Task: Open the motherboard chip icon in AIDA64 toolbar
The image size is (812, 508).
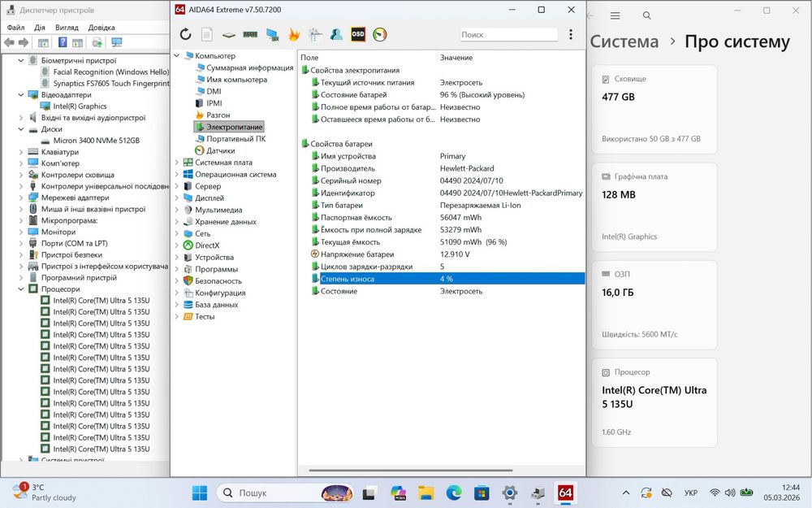Action: click(228, 35)
